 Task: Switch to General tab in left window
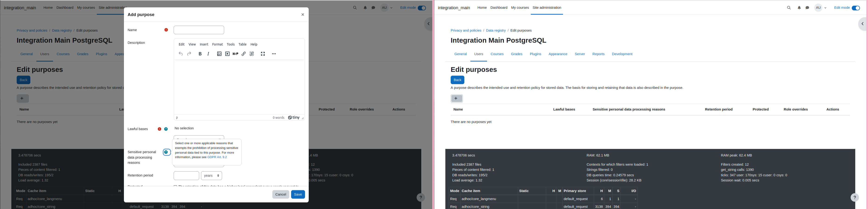[26, 54]
